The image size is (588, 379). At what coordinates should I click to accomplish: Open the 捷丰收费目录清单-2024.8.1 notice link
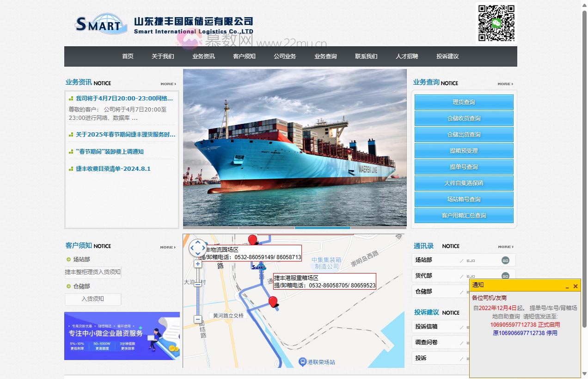(x=113, y=169)
